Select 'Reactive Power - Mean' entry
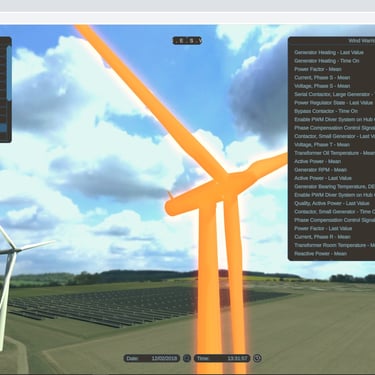The image size is (375, 375). click(x=320, y=254)
